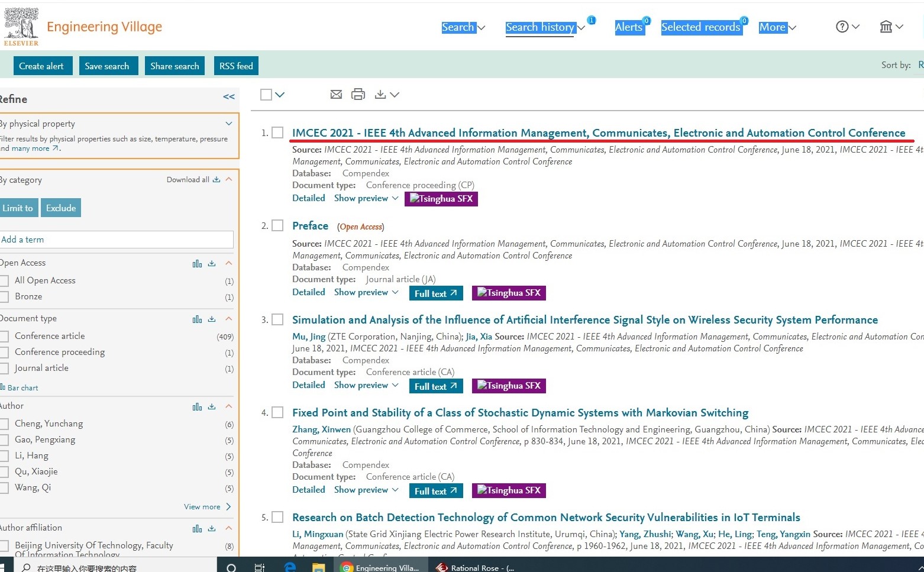Click the download results icon
This screenshot has width=924, height=572.
[x=381, y=95]
